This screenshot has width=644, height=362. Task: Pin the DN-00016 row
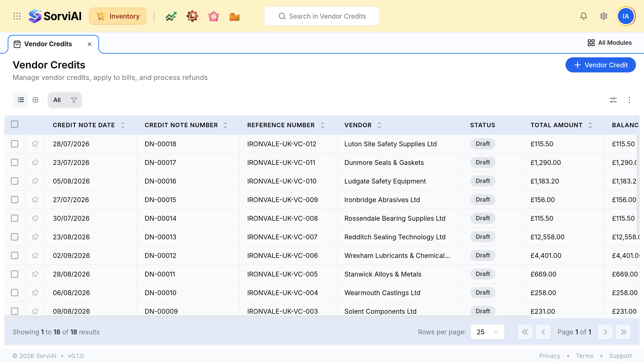(x=35, y=181)
